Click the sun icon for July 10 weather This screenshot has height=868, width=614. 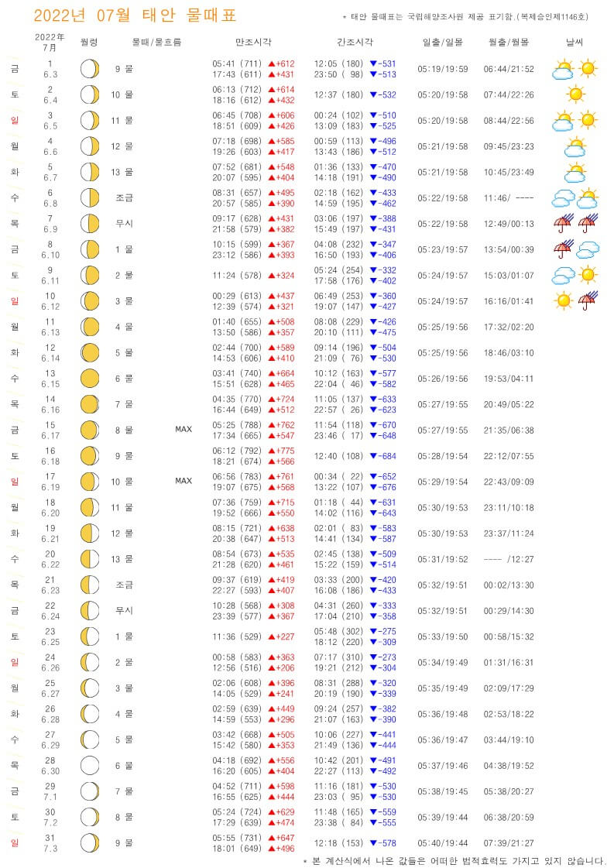click(x=563, y=300)
